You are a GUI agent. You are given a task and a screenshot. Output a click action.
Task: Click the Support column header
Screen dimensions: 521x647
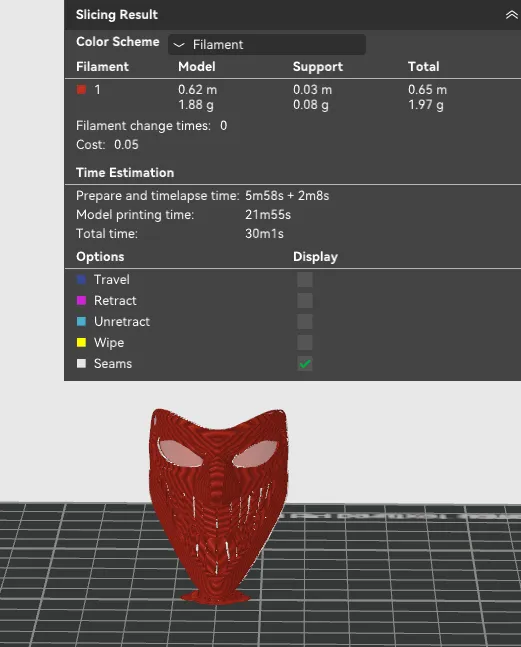pyautogui.click(x=318, y=67)
